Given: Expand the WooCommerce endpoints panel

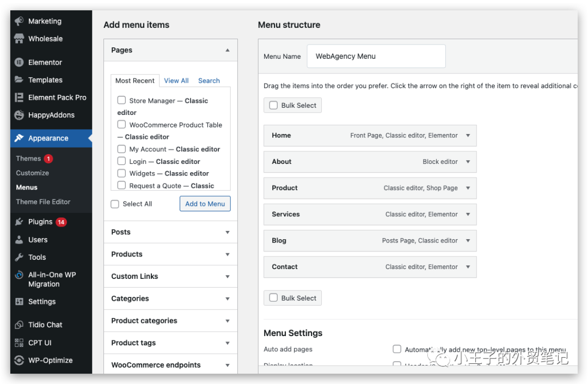Looking at the screenshot, I should (227, 365).
